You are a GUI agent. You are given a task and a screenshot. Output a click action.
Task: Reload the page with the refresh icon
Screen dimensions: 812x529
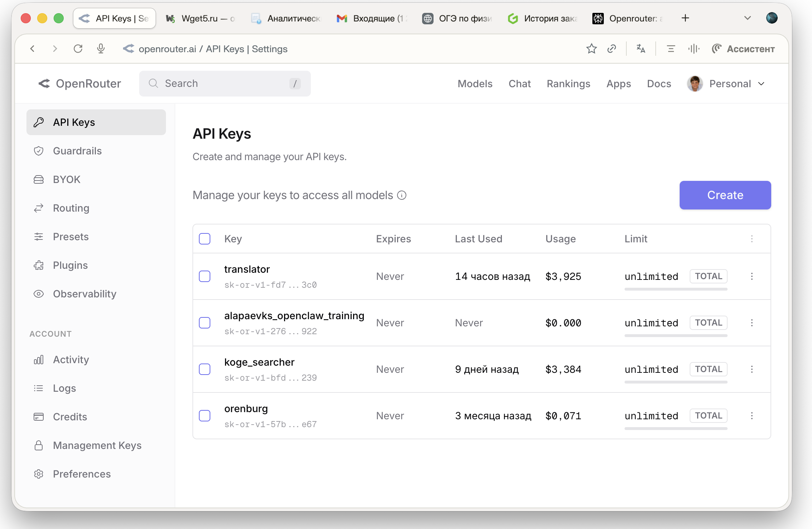point(78,49)
